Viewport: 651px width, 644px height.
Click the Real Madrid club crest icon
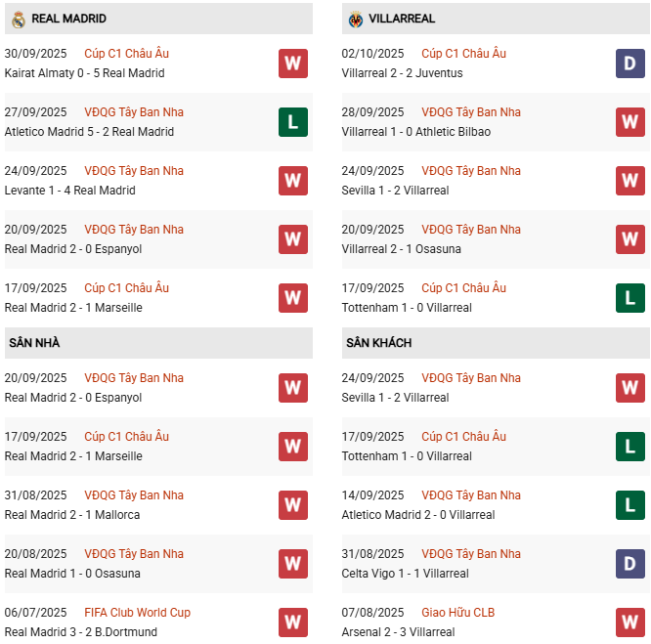point(18,19)
